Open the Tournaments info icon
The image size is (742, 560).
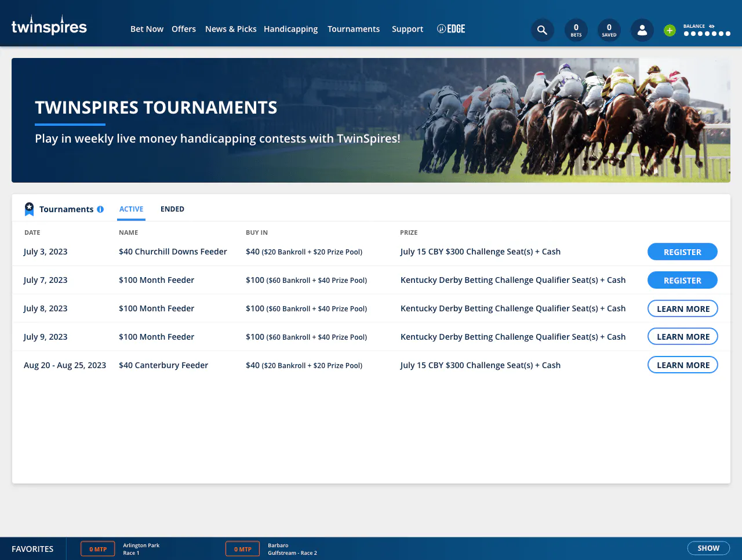pyautogui.click(x=100, y=209)
